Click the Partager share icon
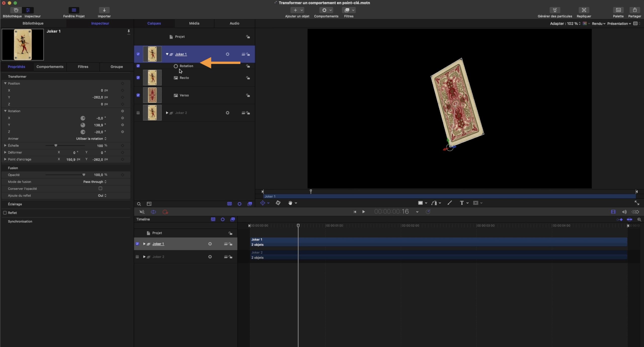Image resolution: width=644 pixels, height=347 pixels. pos(634,10)
